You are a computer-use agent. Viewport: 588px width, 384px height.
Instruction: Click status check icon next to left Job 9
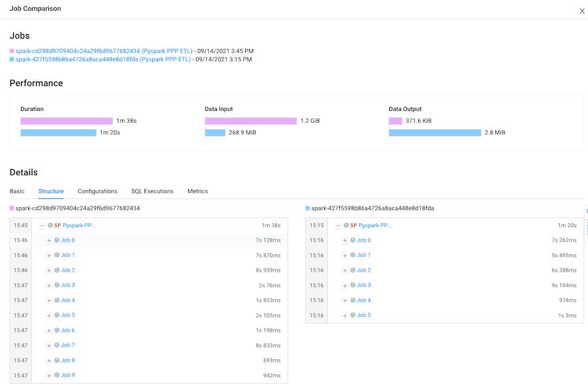click(x=57, y=376)
